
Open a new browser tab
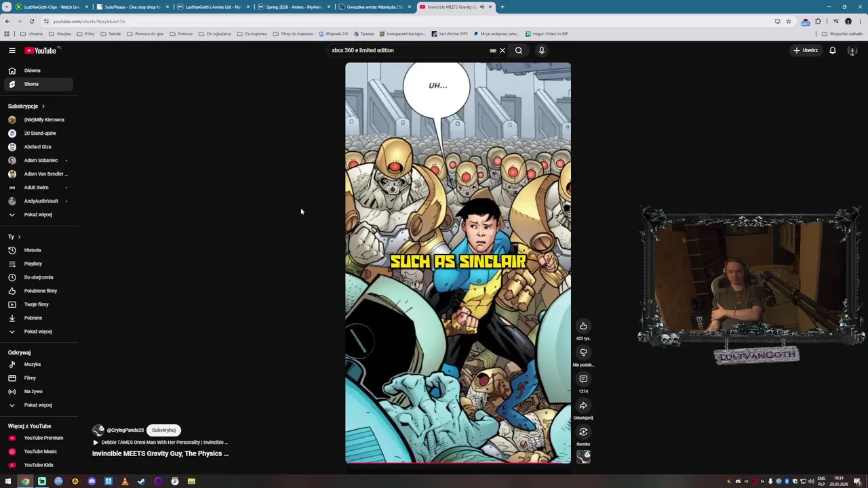pyautogui.click(x=502, y=7)
